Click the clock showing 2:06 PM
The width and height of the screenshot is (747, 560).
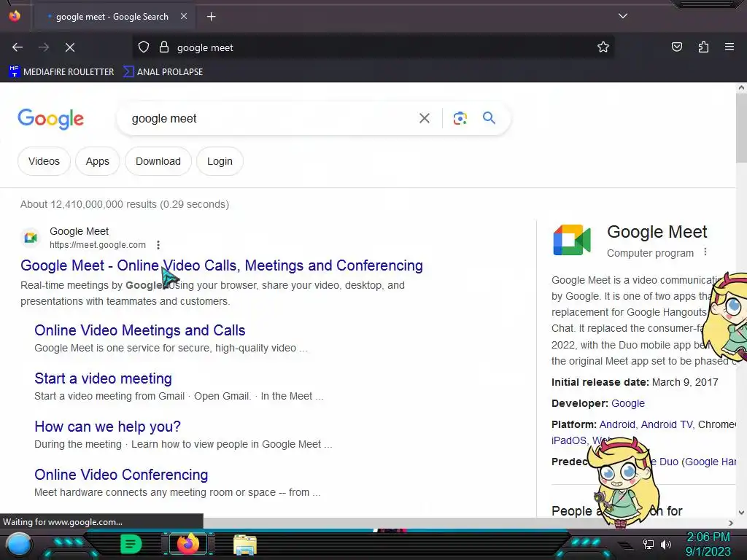coord(708,537)
